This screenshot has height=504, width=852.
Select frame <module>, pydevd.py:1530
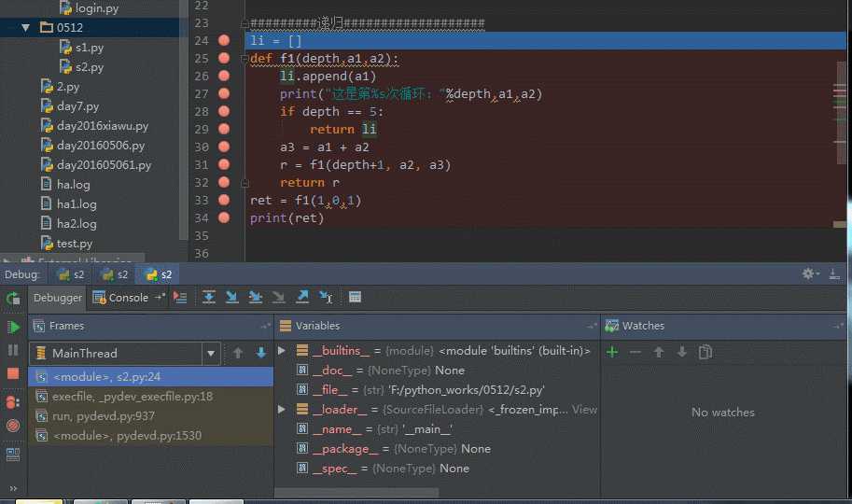tap(151, 436)
